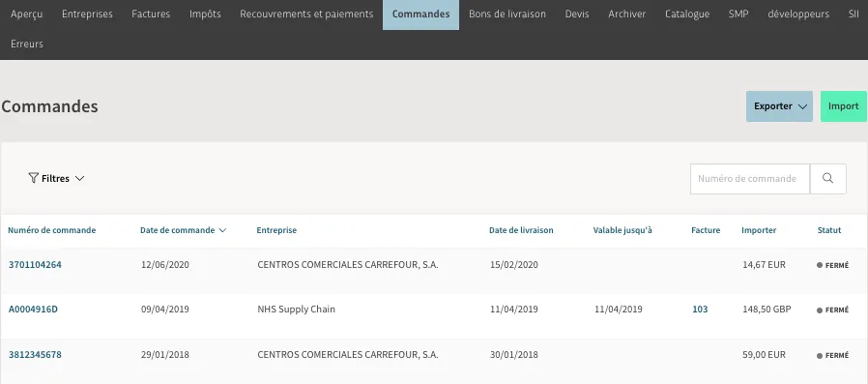Open the développeurs tab
This screenshot has width=868, height=384.
(798, 14)
